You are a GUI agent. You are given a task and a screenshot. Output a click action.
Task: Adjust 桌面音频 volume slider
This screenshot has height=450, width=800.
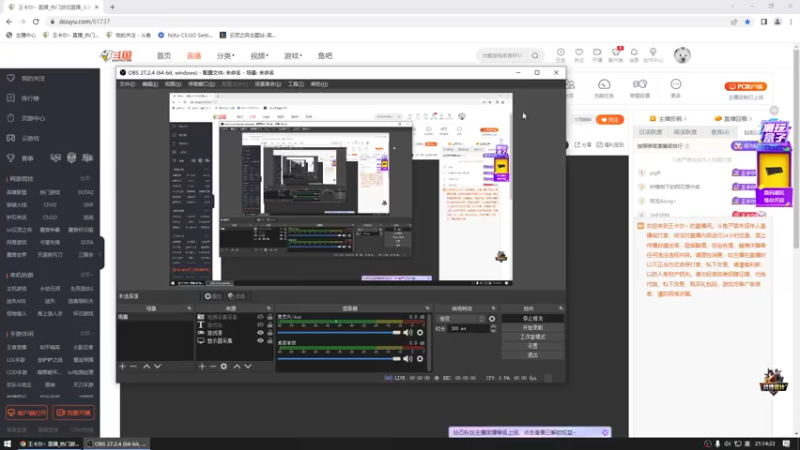[339, 359]
